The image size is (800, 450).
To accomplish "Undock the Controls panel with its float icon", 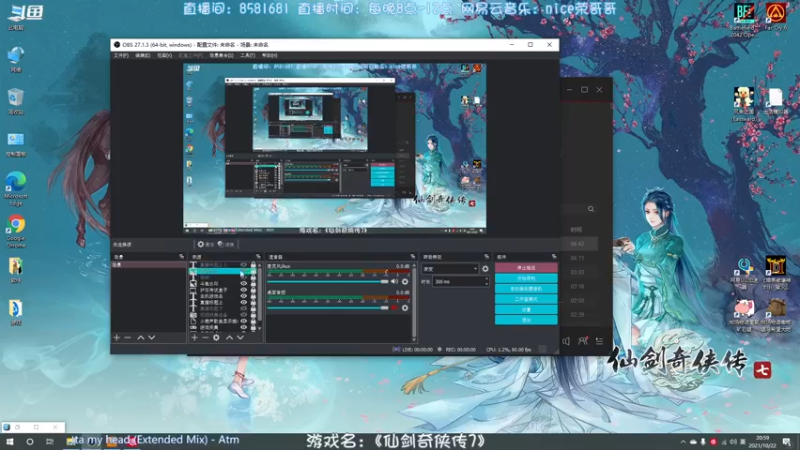I will coord(554,257).
